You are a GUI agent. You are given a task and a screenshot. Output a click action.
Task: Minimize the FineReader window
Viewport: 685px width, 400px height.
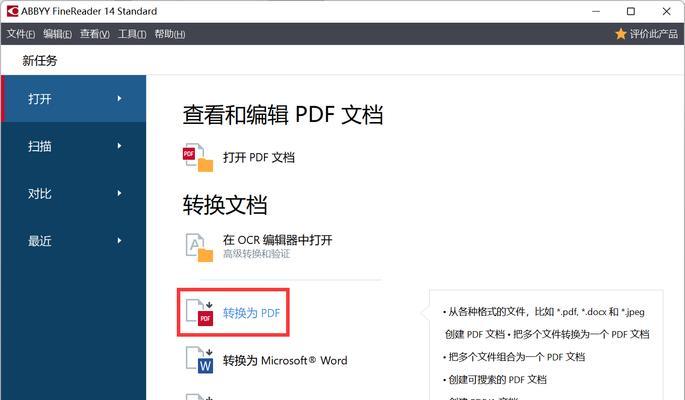(596, 11)
